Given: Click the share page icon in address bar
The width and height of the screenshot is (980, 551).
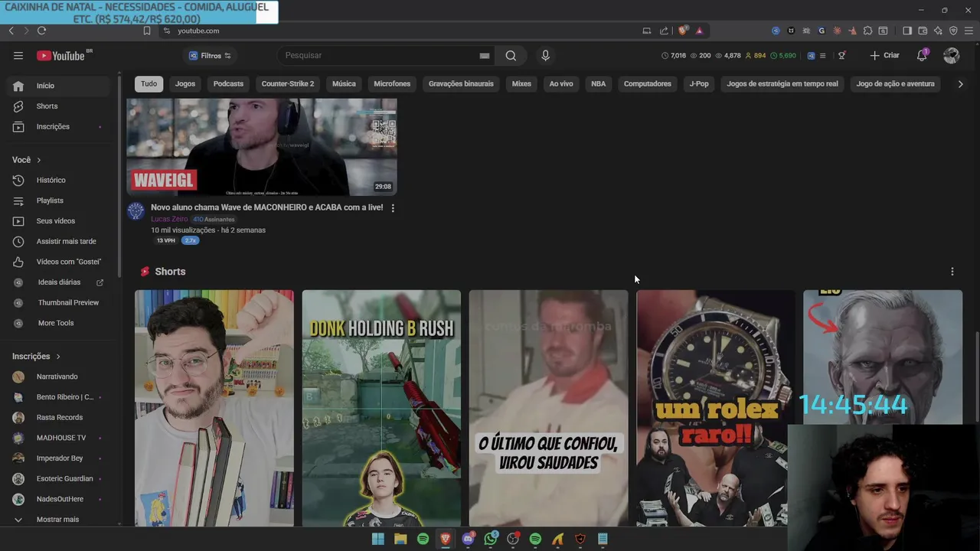Looking at the screenshot, I should (x=664, y=31).
